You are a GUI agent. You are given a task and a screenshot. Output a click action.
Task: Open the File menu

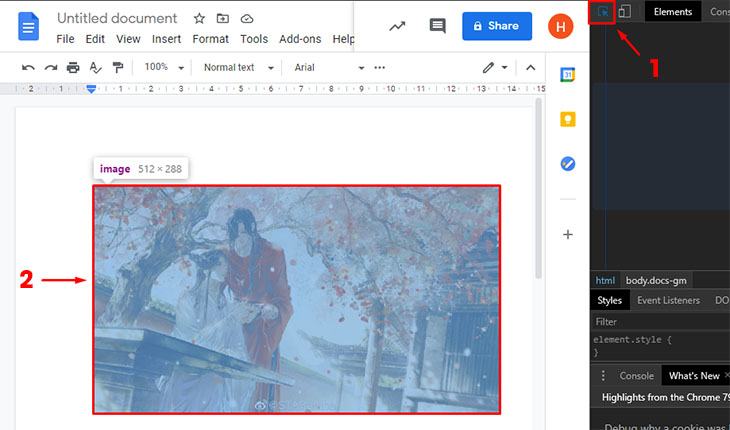click(x=65, y=39)
